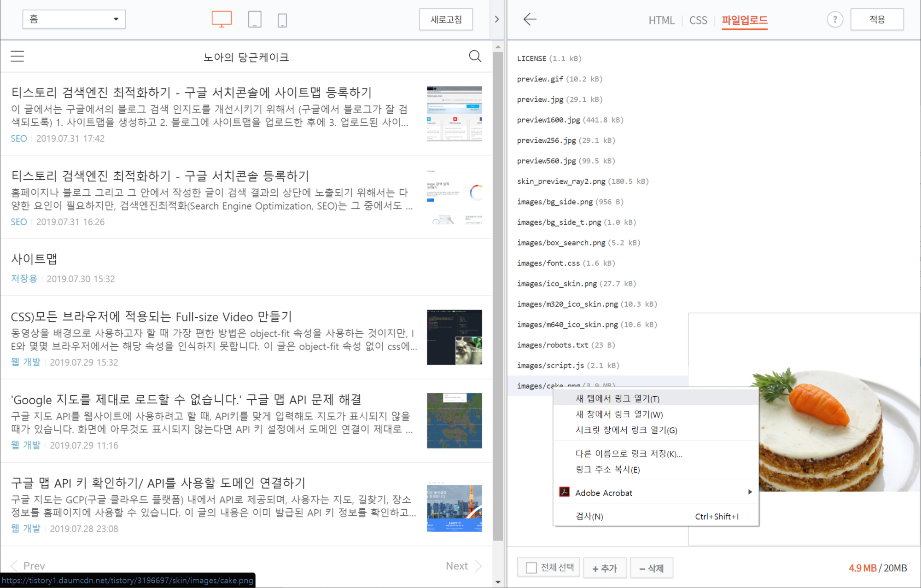
Task: Select 링크 주소 복사 in context menu
Action: (x=607, y=469)
